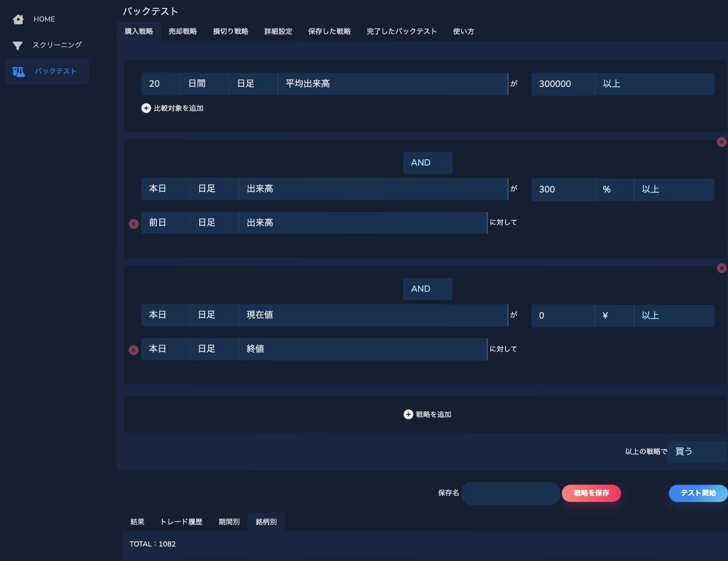Open 以上 dropdown next to ¥ unit
The height and width of the screenshot is (561, 728).
click(674, 316)
